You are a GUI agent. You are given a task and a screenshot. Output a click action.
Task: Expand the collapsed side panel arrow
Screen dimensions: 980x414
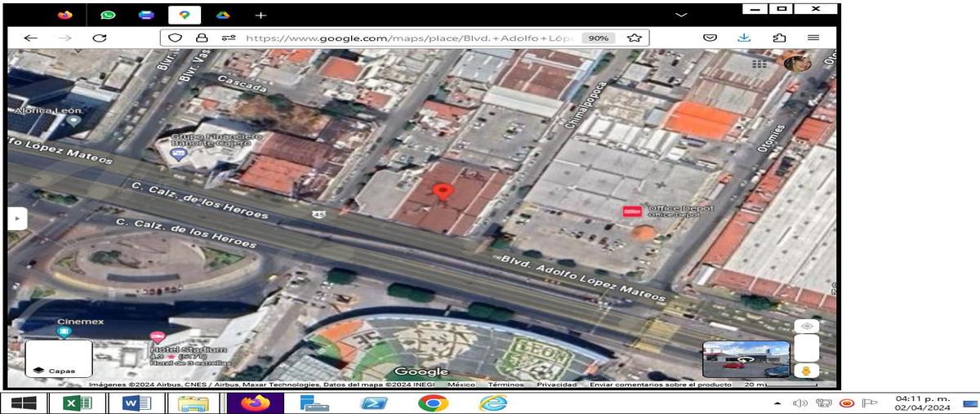click(x=18, y=218)
